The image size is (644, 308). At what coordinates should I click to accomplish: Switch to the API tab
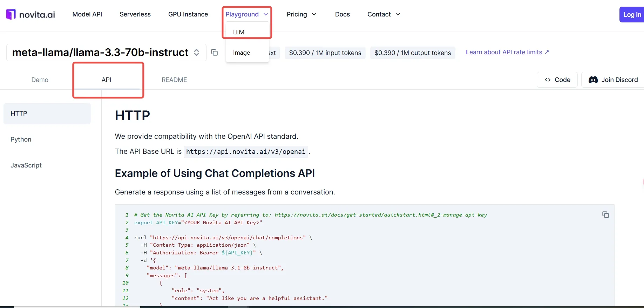click(107, 80)
